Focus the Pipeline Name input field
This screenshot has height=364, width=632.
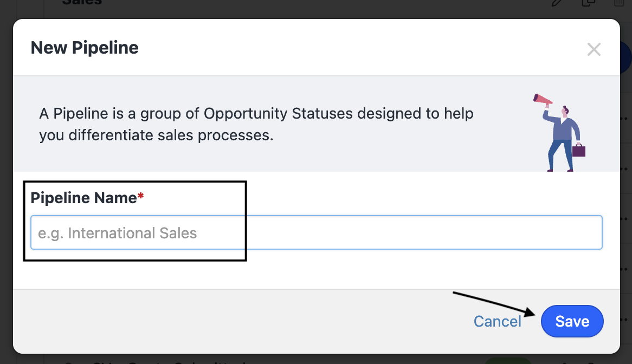[316, 233]
